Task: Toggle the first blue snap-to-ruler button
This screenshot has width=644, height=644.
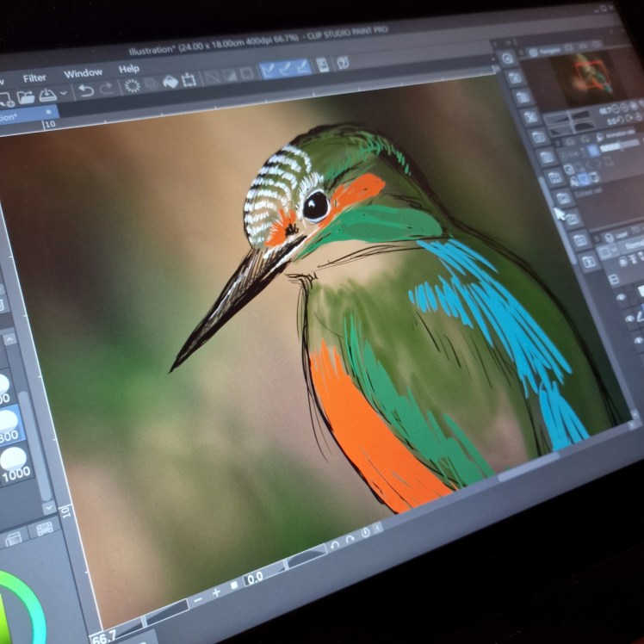Action: (x=268, y=71)
